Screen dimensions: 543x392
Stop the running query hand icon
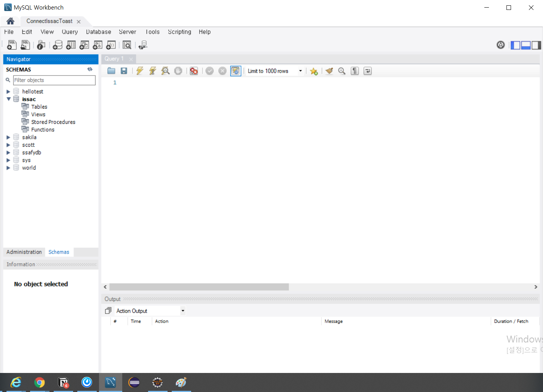click(x=178, y=71)
